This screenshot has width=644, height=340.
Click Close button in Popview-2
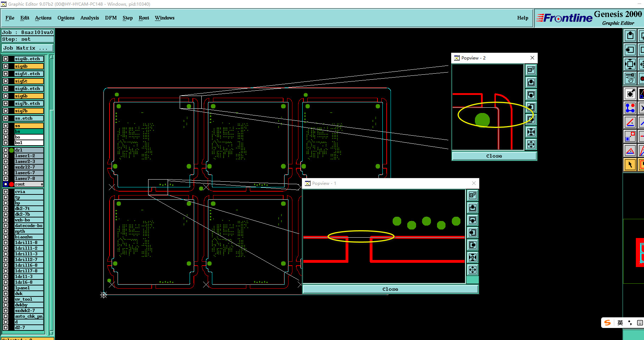click(494, 156)
